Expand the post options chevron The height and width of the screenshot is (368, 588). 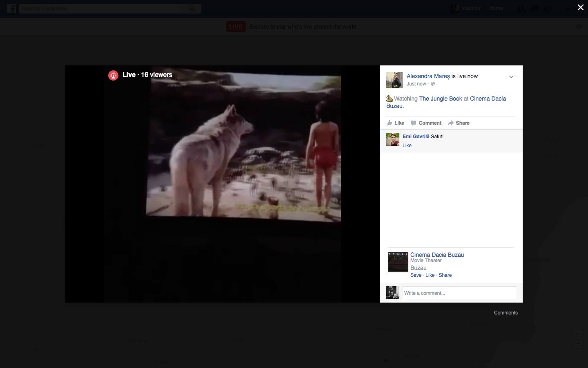(x=511, y=77)
